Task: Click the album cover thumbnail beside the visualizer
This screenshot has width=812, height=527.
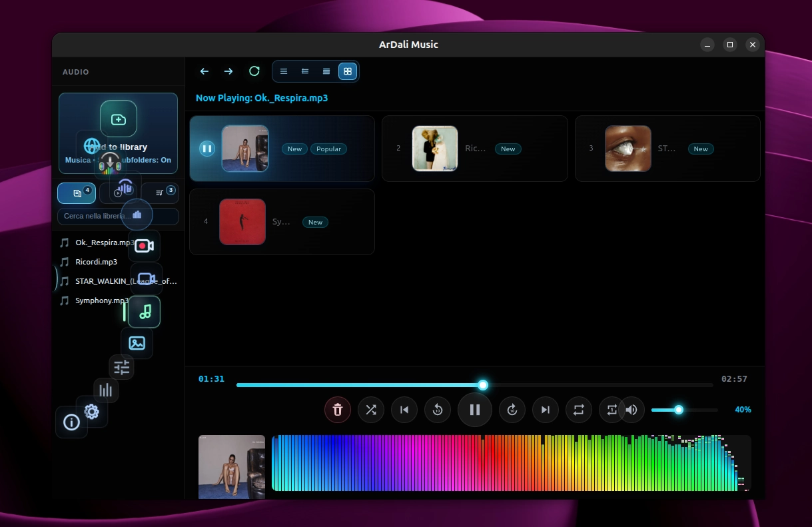Action: point(232,467)
